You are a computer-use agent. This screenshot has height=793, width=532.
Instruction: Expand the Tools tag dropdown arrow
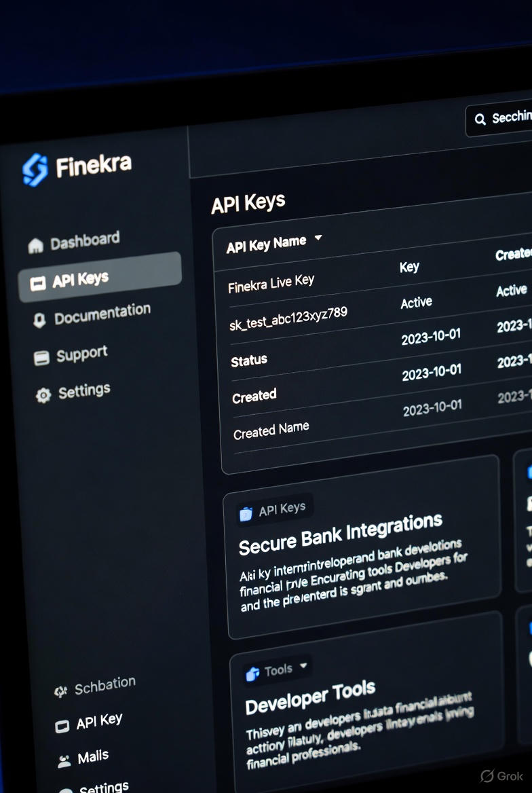point(303,665)
